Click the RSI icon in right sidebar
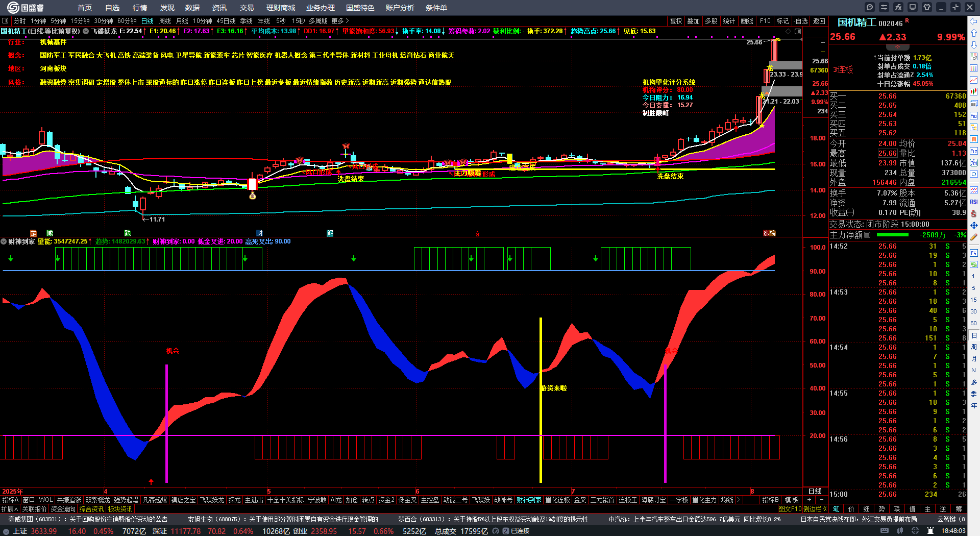This screenshot has width=980, height=536. [x=974, y=202]
